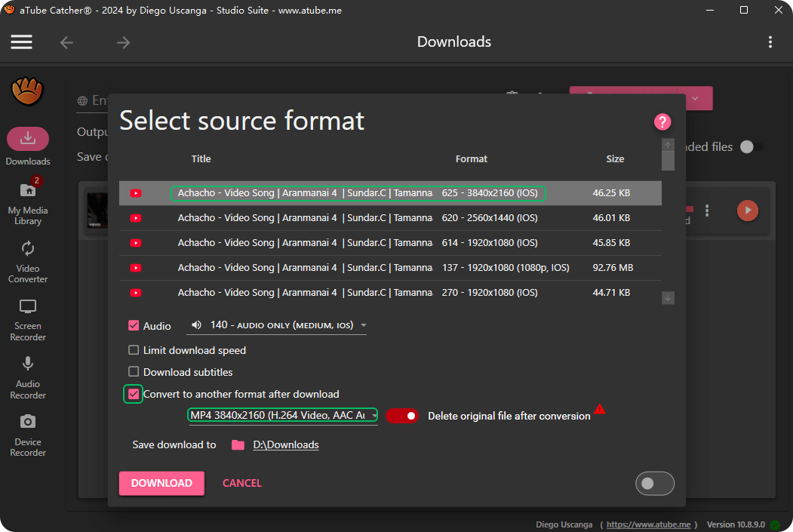Open My Media Library
793x532 pixels.
point(28,204)
